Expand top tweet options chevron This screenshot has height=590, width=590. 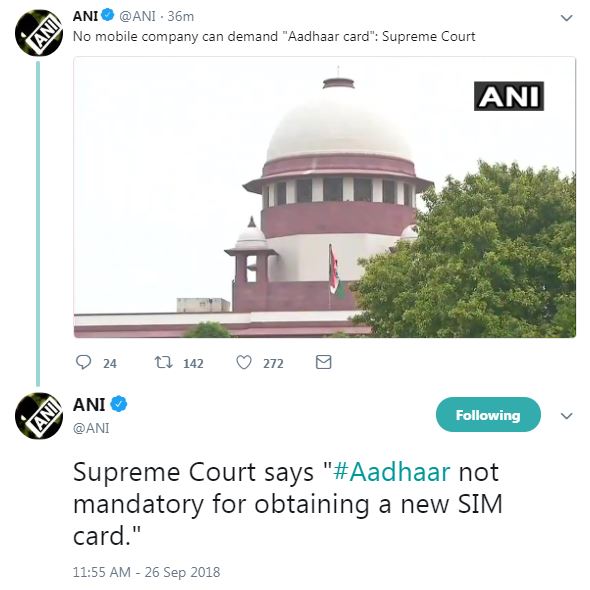pos(566,18)
